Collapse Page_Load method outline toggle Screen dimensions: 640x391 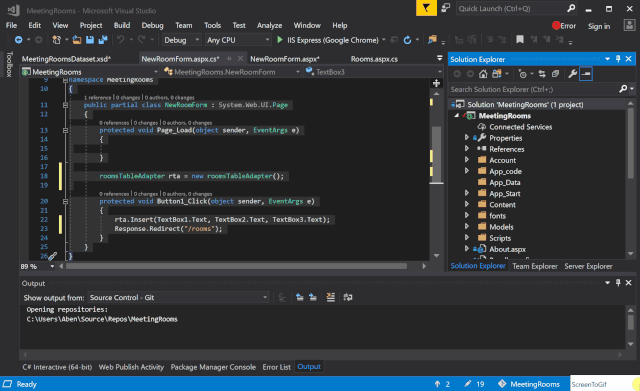[65, 131]
